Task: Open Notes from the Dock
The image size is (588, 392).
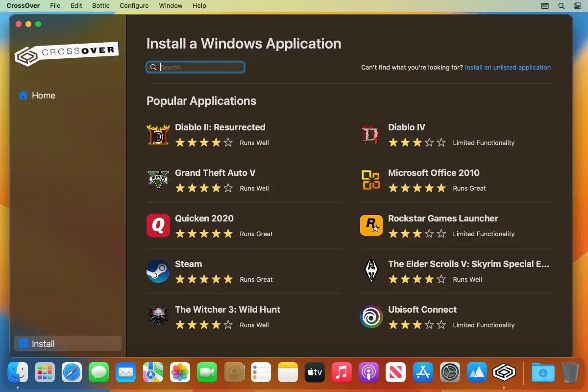Action: coord(288,373)
